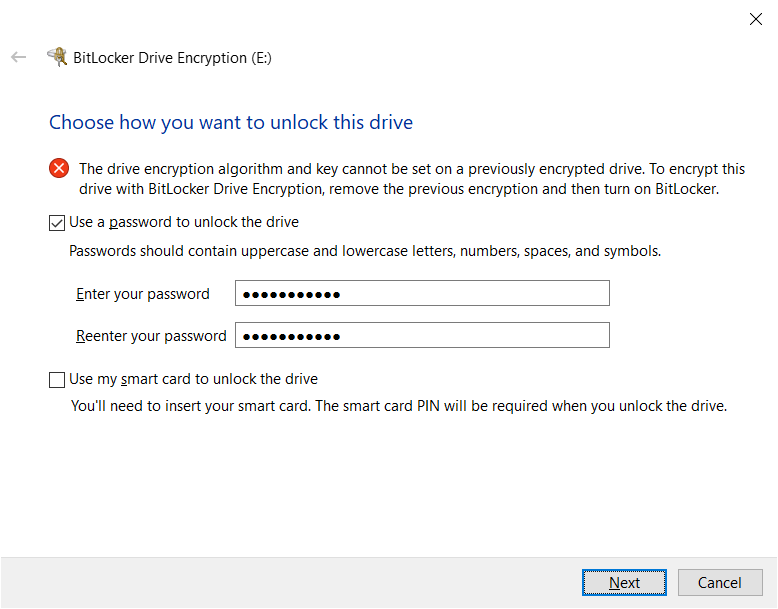Click the "Use my smart card to unlock the drive" label

[x=194, y=379]
